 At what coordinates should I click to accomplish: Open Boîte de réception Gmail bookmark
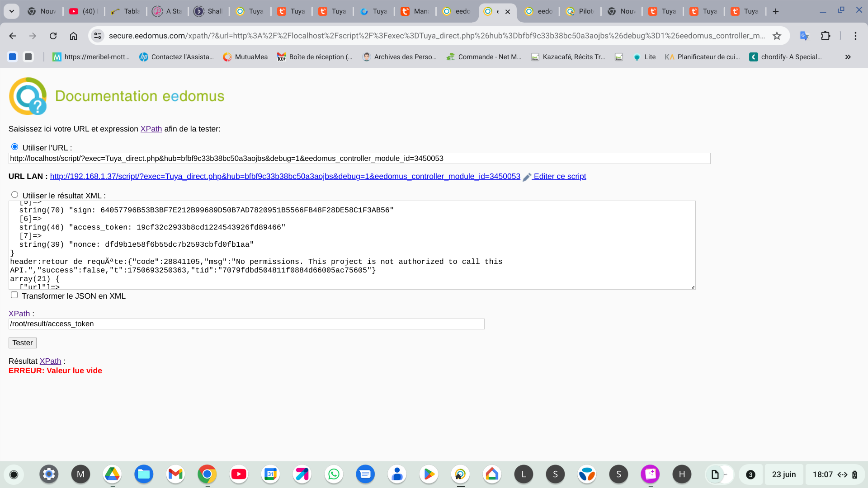tap(315, 57)
